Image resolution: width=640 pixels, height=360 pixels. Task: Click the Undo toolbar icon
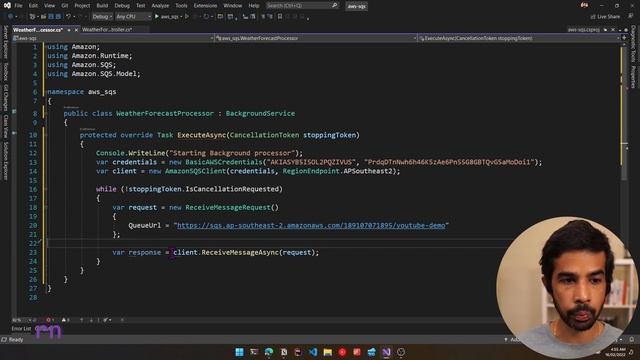68,17
